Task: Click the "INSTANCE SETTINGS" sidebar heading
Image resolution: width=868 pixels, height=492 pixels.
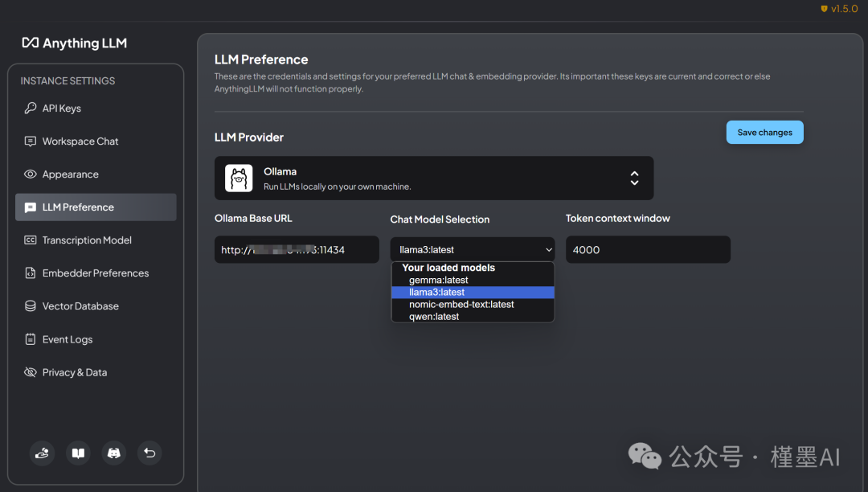Action: pos(68,81)
